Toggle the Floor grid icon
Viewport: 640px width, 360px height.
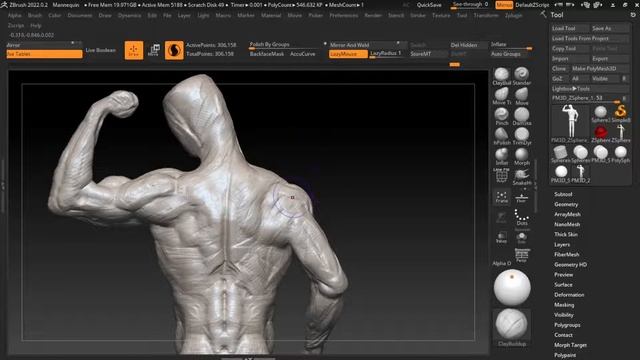coord(521,198)
